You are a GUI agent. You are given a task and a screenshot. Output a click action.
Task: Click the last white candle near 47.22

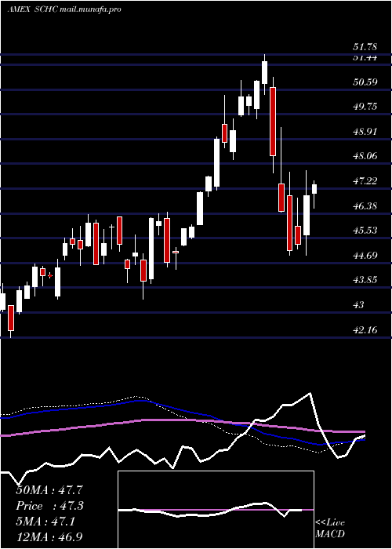click(314, 189)
